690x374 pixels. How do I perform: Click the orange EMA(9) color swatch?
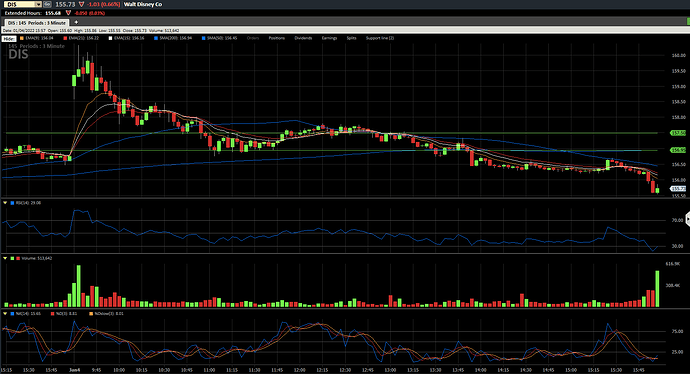coord(22,38)
